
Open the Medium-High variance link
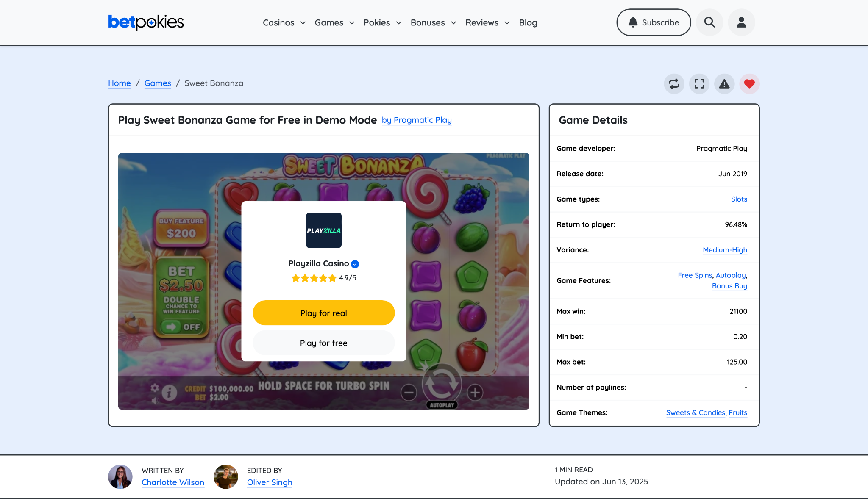tap(725, 250)
